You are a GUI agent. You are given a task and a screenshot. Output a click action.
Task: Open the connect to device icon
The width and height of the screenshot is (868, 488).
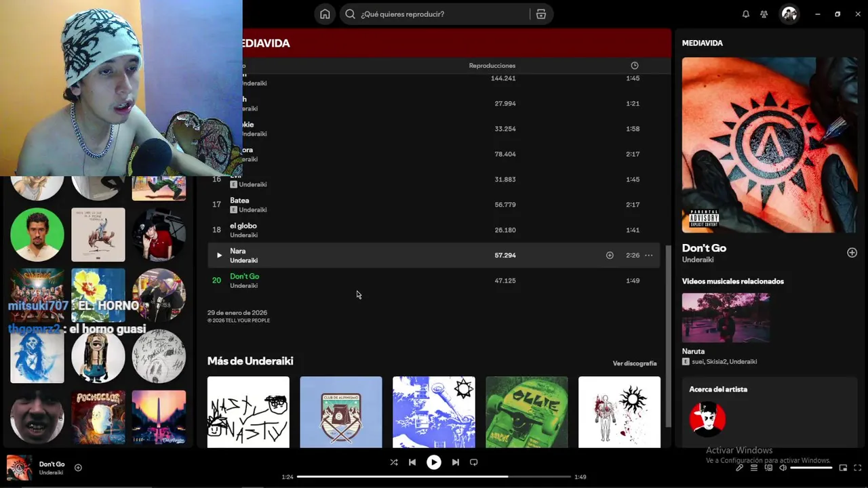(768, 468)
